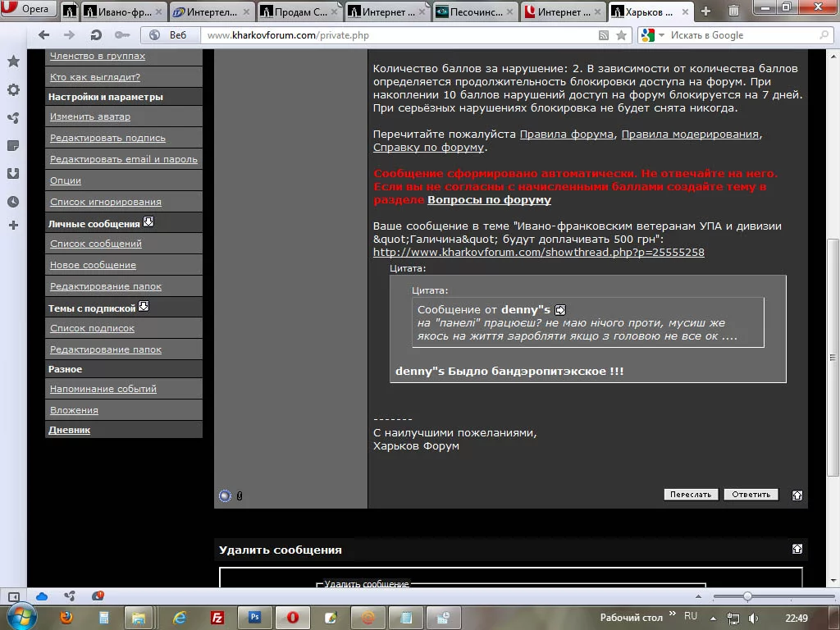Switch to the Продам С... tab
Image resolution: width=840 pixels, height=630 pixels.
(299, 11)
